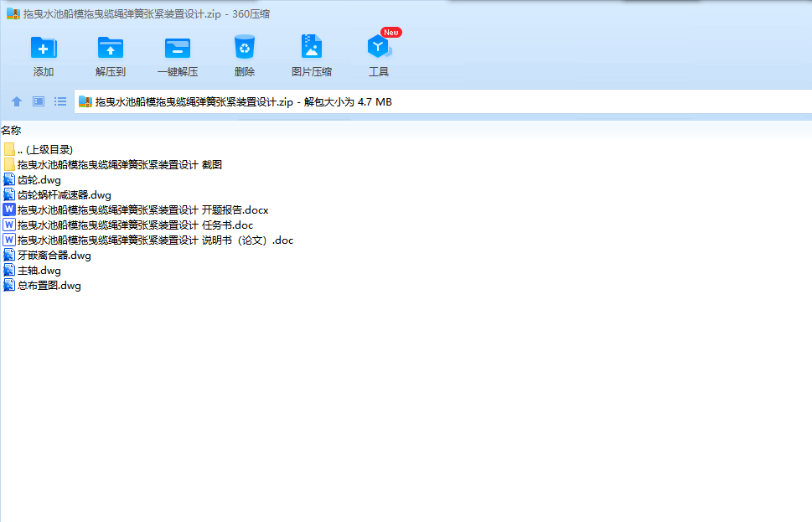
Task: Select file 主轴.dwg
Action: [x=32, y=270]
